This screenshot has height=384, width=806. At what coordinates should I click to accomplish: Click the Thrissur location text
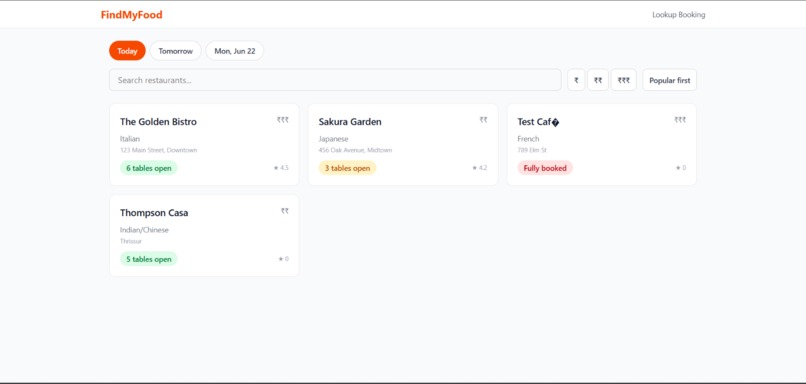131,241
